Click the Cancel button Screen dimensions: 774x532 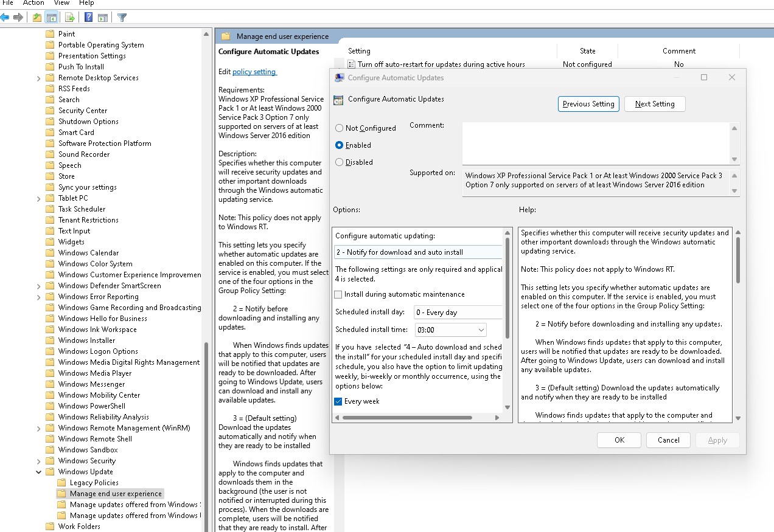click(x=668, y=440)
